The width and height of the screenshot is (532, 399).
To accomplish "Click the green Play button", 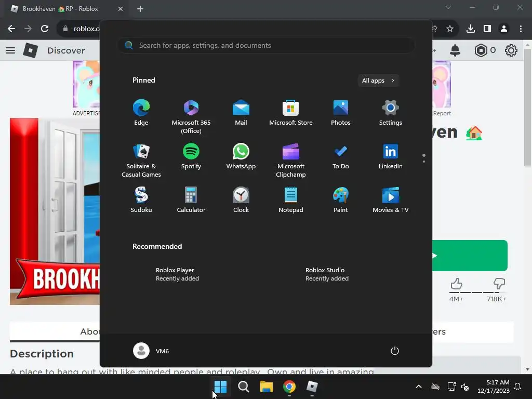I will point(470,256).
